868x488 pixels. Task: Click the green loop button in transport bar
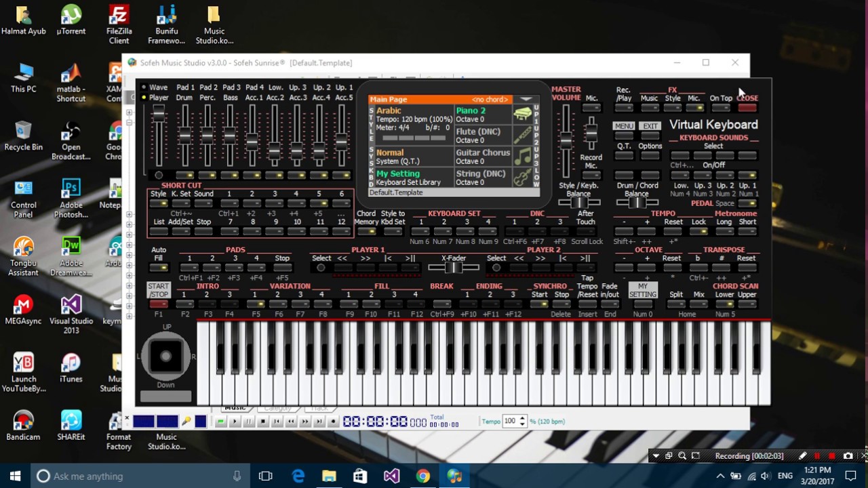pos(220,422)
